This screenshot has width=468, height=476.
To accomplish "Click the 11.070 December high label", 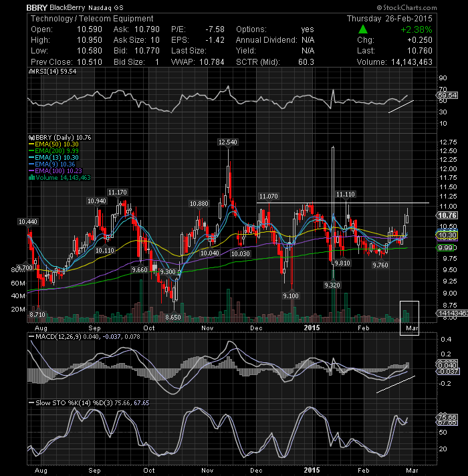I will [269, 197].
